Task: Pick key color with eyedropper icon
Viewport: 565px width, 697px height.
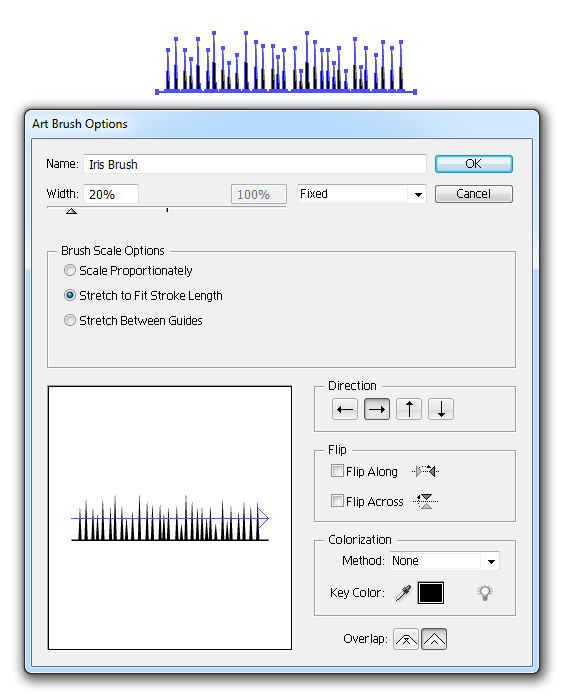Action: (x=403, y=593)
